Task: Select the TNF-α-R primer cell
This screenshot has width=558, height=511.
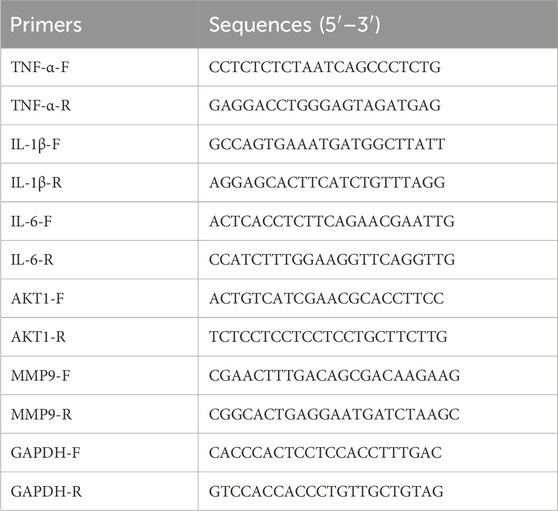Action: [41, 105]
